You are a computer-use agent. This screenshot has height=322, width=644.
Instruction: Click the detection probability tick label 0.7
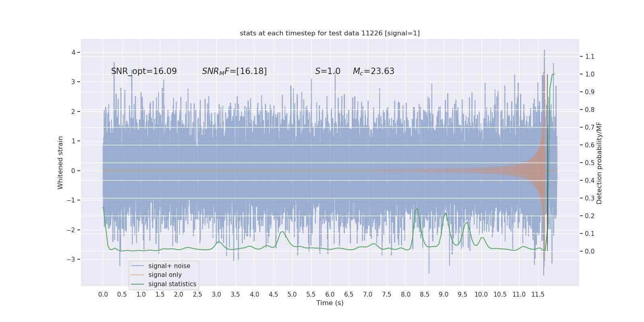590,127
